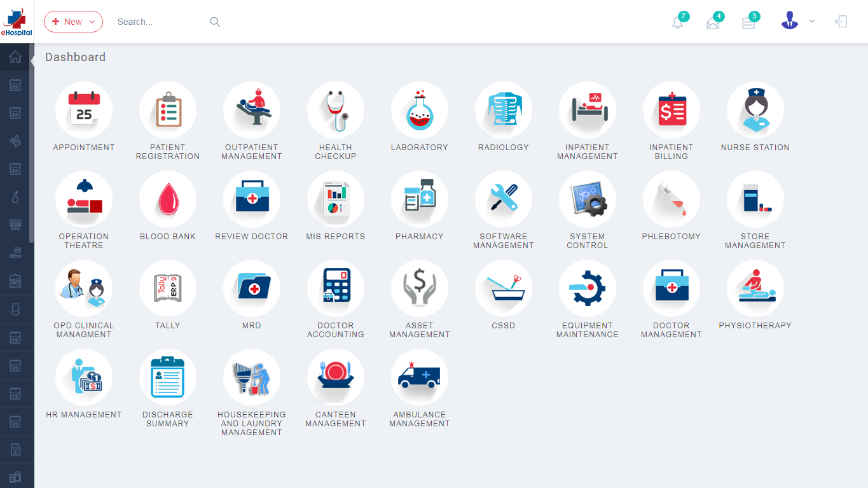Open the Pharmacy module icon
The height and width of the screenshot is (488, 868).
tap(420, 199)
